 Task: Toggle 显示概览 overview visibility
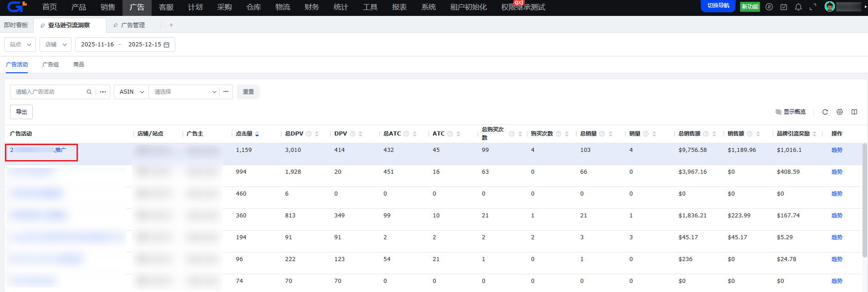click(791, 112)
